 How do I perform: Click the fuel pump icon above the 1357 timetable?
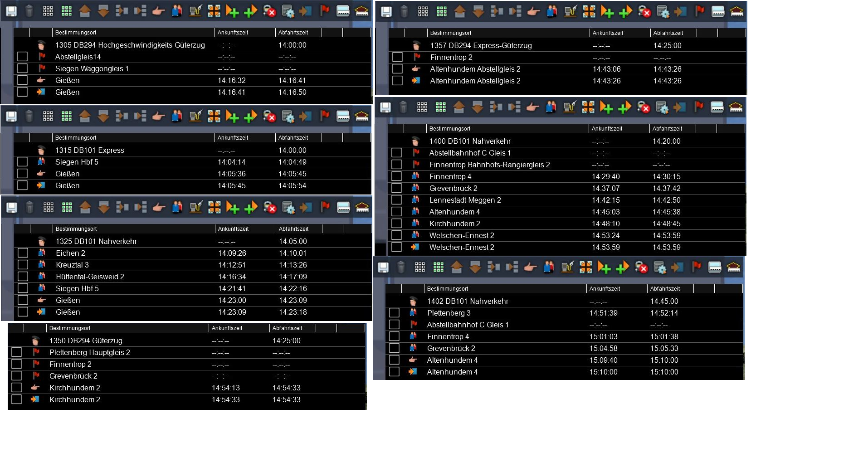571,12
